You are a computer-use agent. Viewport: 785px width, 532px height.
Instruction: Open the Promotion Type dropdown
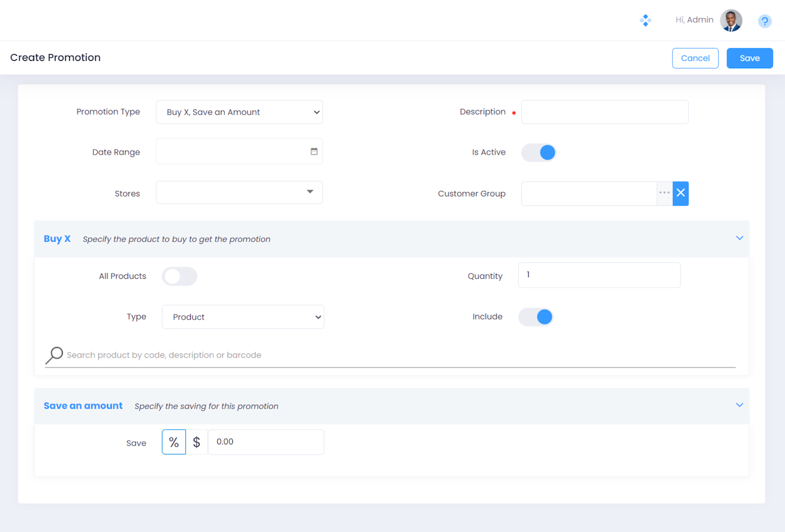click(239, 112)
